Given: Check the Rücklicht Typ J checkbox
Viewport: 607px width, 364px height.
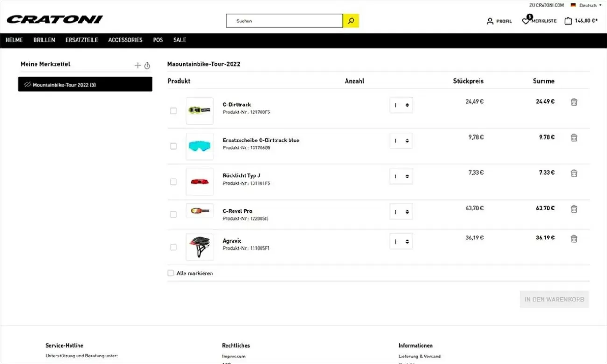Looking at the screenshot, I should coord(173,182).
